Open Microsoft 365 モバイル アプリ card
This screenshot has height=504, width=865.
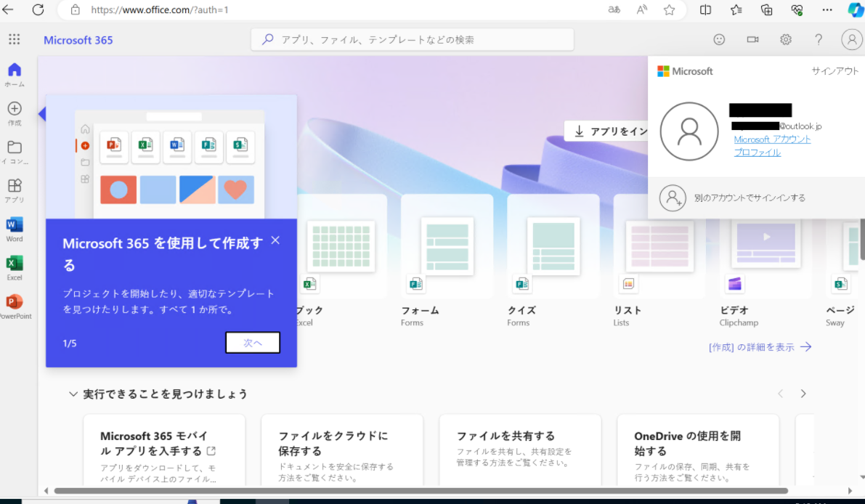click(164, 450)
